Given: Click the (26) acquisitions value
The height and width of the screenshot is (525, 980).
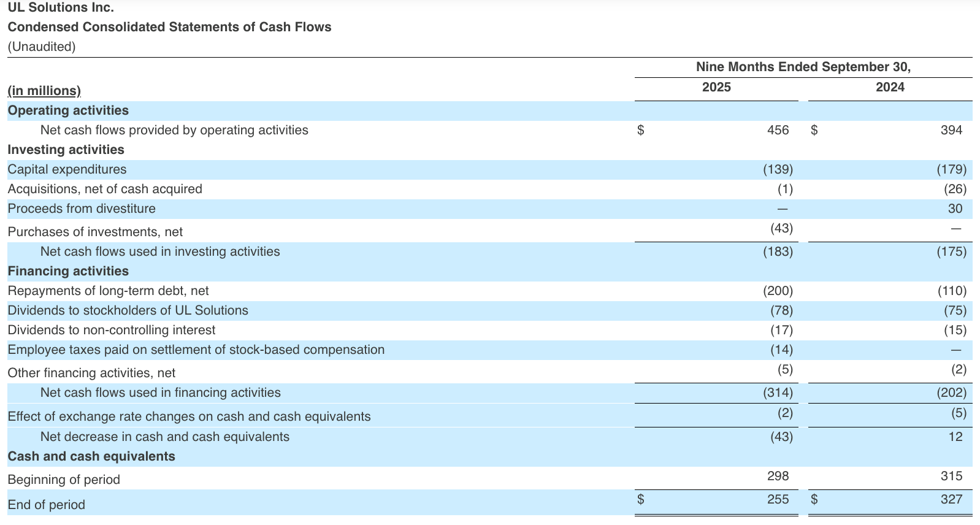Looking at the screenshot, I should (955, 189).
